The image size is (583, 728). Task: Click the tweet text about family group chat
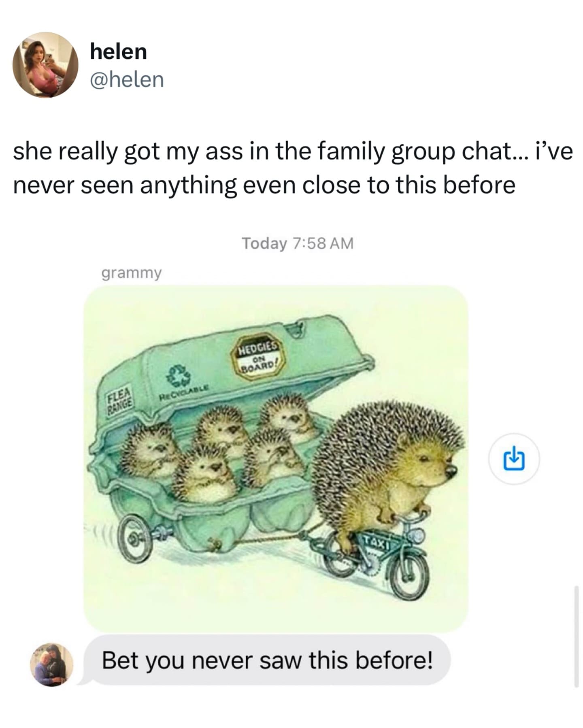click(292, 168)
